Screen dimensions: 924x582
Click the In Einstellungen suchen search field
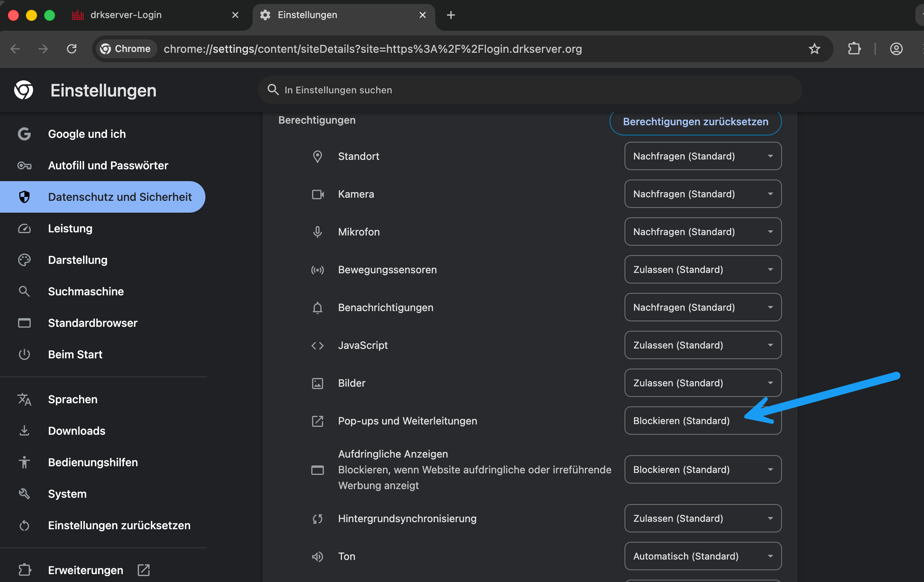click(529, 90)
